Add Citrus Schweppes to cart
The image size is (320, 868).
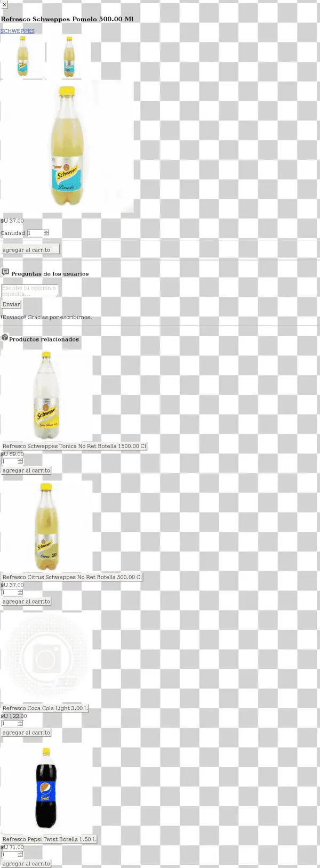pyautogui.click(x=26, y=602)
